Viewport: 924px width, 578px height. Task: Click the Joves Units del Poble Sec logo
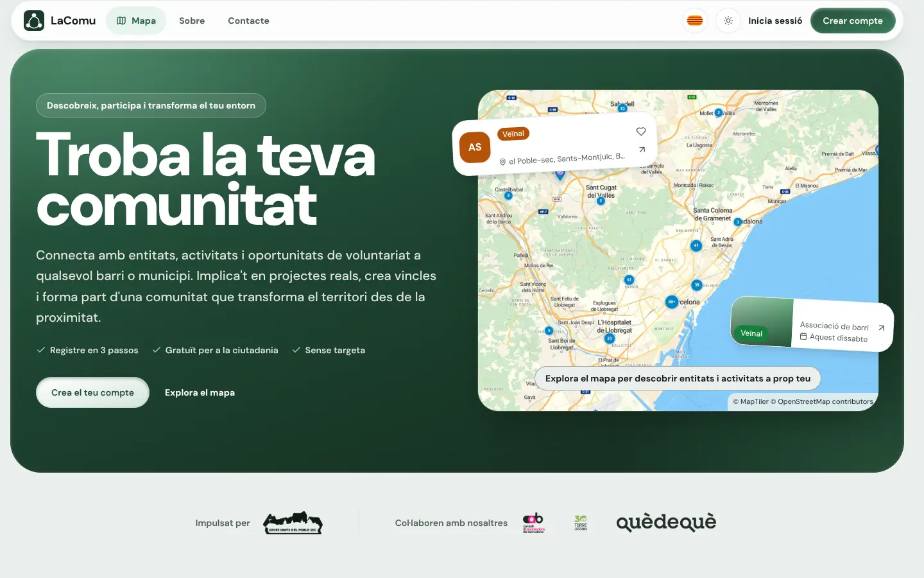click(x=293, y=523)
